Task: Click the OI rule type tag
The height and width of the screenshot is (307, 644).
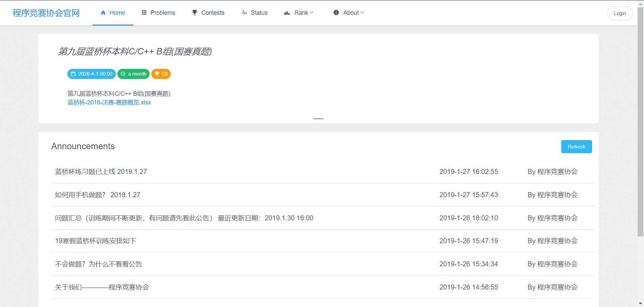Action: click(x=161, y=74)
